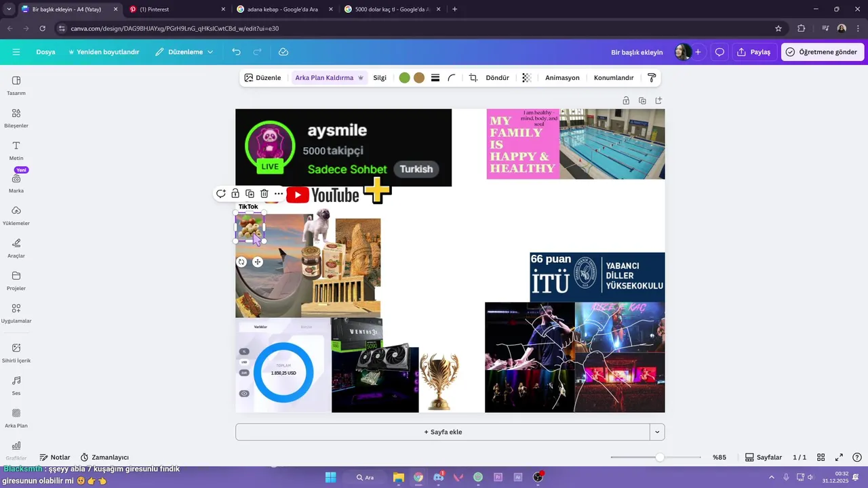Image resolution: width=868 pixels, height=488 pixels.
Task: Lock selected element in floating toolbar
Action: click(235, 194)
